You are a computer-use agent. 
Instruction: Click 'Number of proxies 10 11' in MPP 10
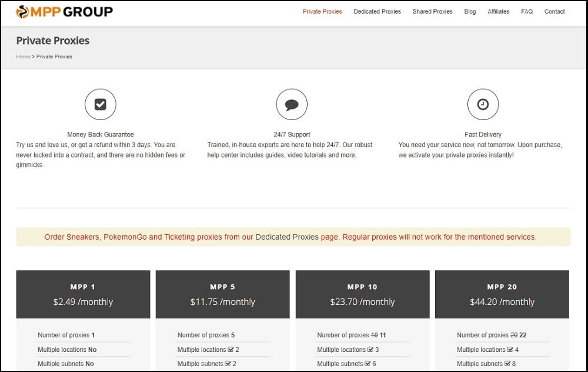tap(352, 336)
